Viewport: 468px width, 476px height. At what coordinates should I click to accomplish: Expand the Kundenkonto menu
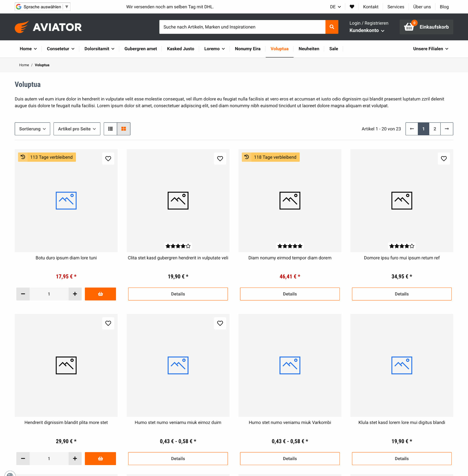pyautogui.click(x=367, y=30)
